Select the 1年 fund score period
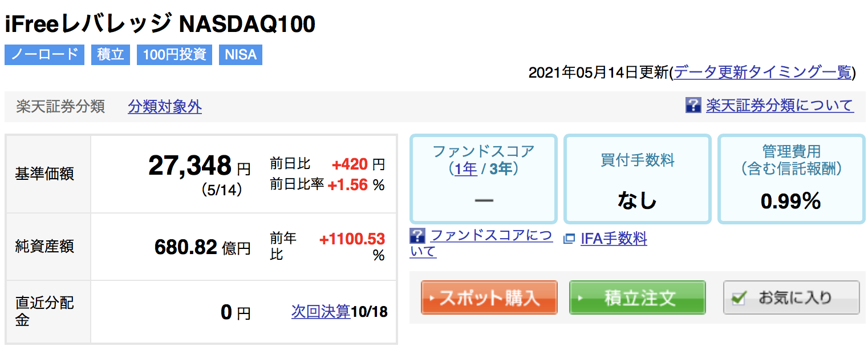The image size is (868, 354). pos(465,169)
